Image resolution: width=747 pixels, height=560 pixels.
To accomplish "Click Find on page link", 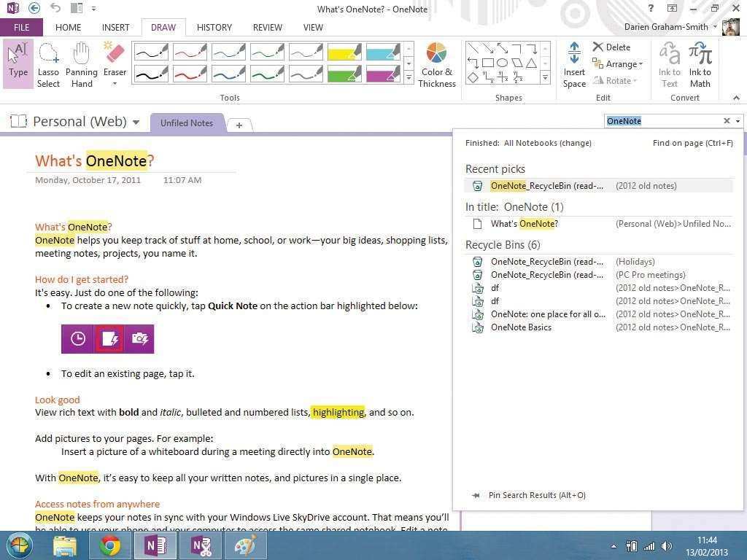I will point(692,143).
